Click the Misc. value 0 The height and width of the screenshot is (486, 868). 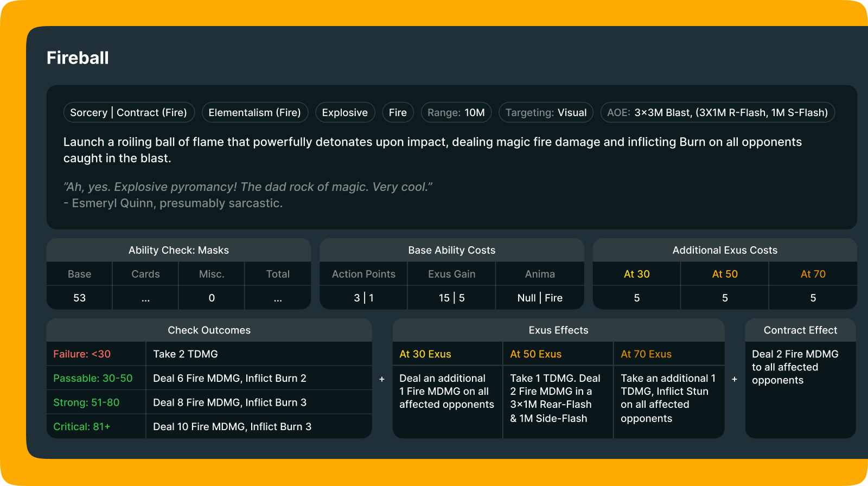pyautogui.click(x=212, y=298)
